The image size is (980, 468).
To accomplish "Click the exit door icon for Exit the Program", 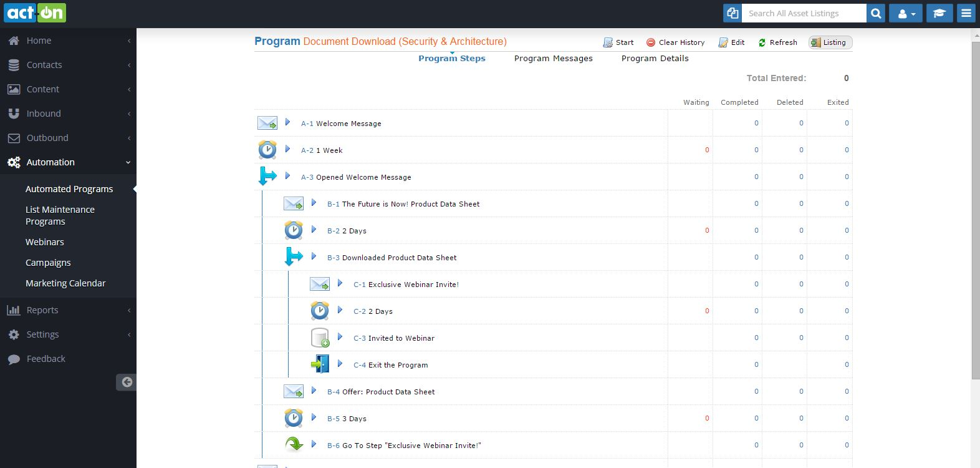I will 320,364.
